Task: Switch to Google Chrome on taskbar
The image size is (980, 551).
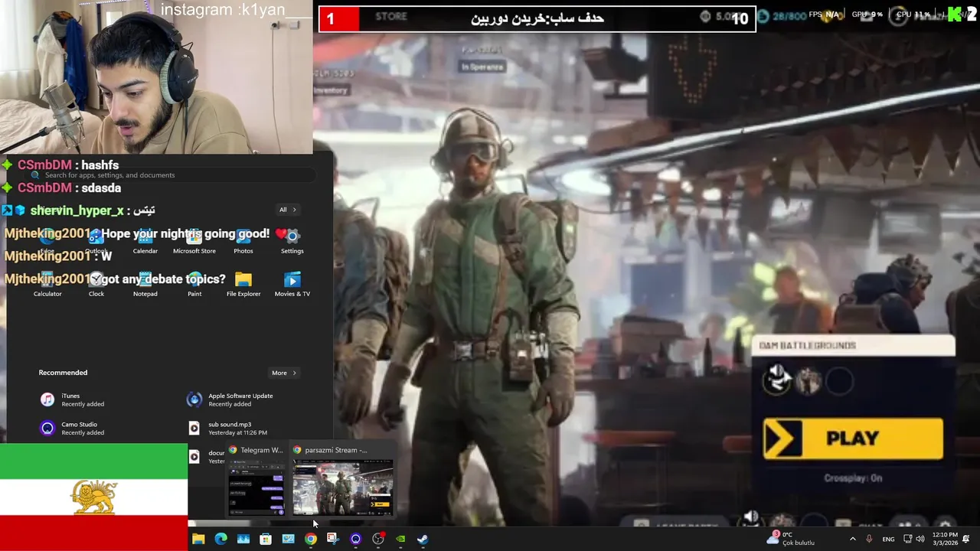Action: pyautogui.click(x=310, y=539)
